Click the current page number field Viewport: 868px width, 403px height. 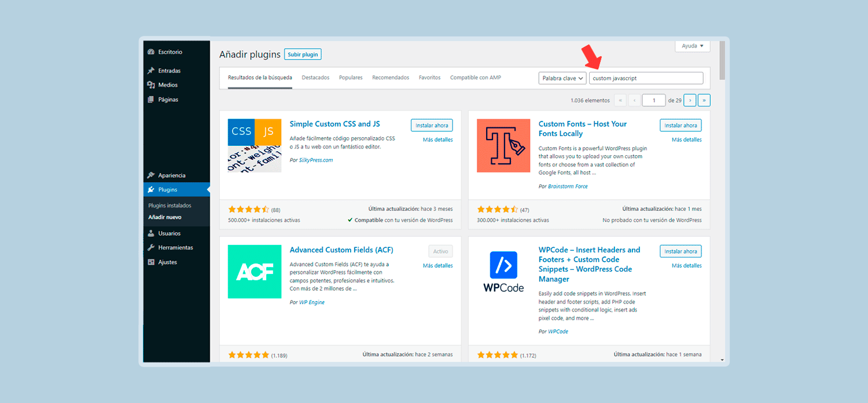click(x=654, y=100)
